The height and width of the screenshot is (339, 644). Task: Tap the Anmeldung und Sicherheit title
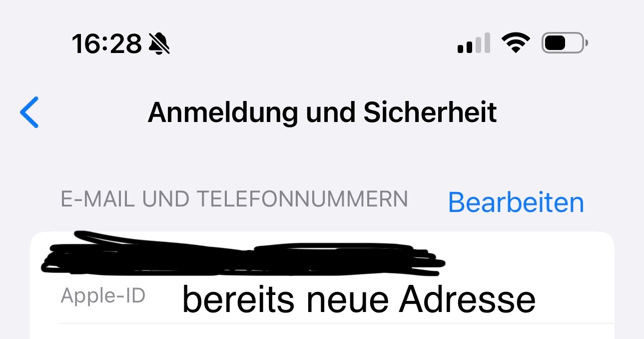click(x=322, y=112)
